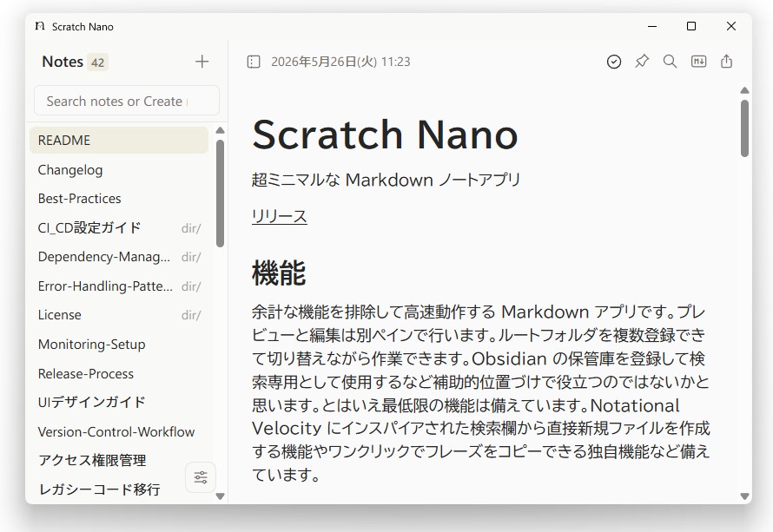
Task: Toggle Markdown source view icon
Action: point(698,62)
